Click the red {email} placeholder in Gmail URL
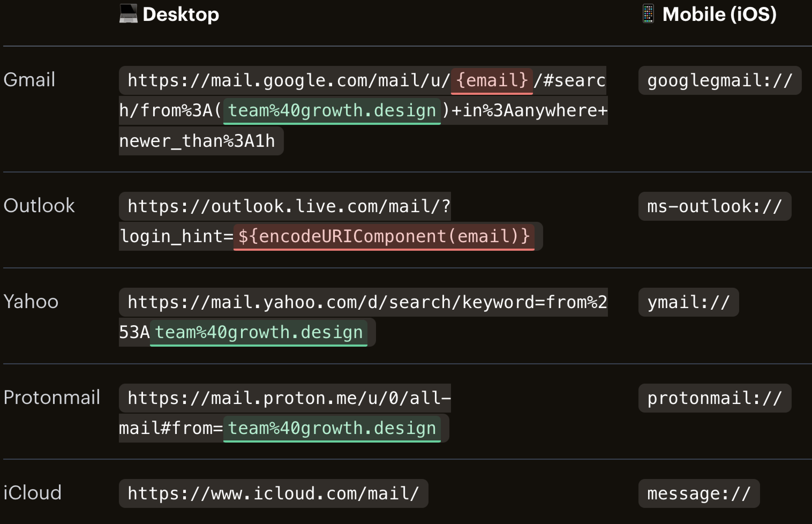This screenshot has height=524, width=812. click(x=491, y=81)
